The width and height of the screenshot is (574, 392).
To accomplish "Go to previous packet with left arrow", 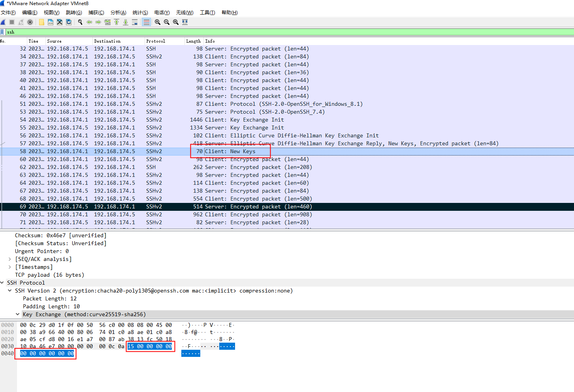I will click(x=89, y=22).
